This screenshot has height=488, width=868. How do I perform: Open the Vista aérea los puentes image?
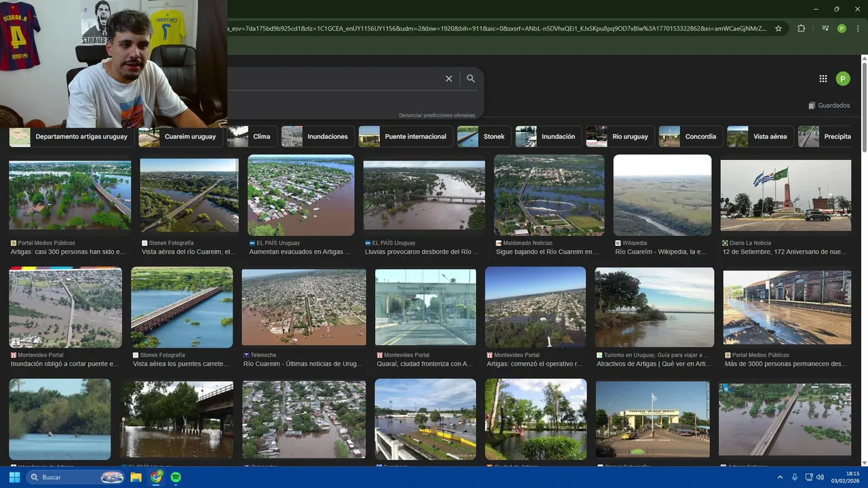point(182,307)
